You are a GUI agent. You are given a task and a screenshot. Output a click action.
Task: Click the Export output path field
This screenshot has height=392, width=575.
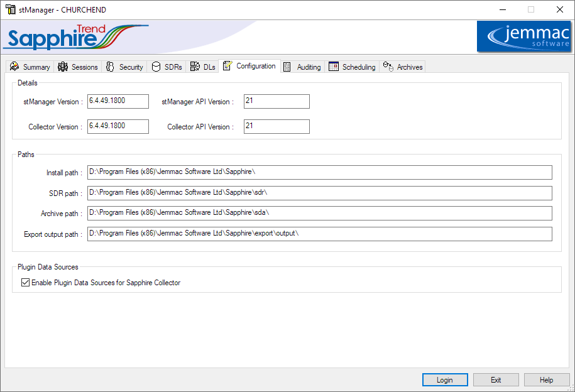[x=319, y=234]
